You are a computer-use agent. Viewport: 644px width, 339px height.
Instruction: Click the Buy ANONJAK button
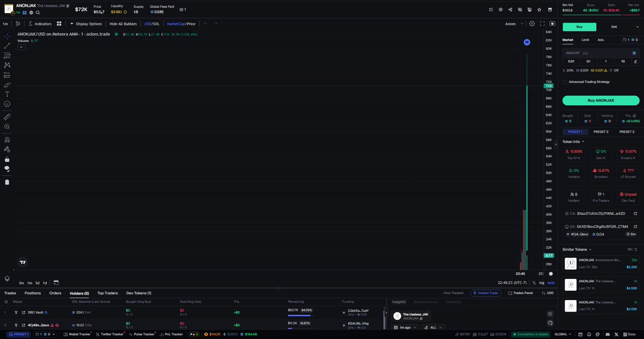(601, 100)
